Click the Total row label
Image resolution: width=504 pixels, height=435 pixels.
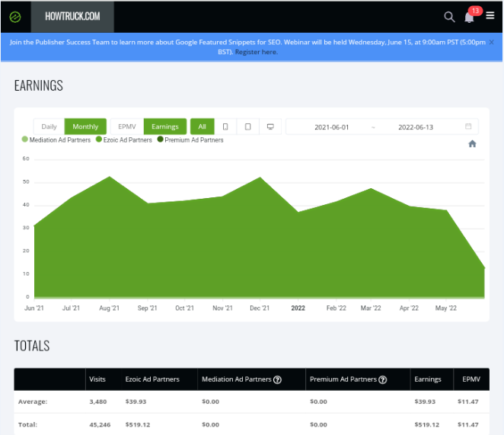27,424
